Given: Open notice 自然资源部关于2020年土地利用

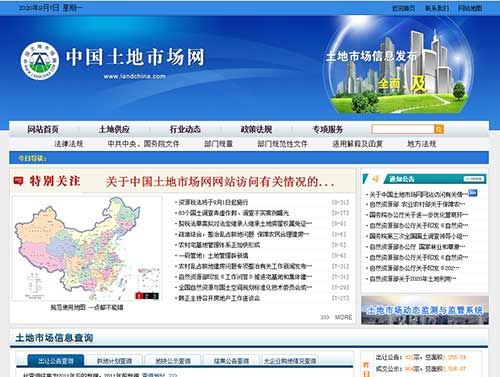Looking at the screenshot, I should click(x=413, y=279).
